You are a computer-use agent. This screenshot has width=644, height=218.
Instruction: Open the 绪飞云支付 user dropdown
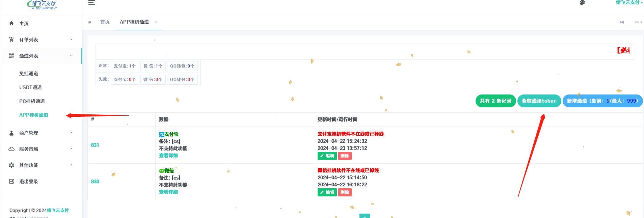[x=629, y=2]
